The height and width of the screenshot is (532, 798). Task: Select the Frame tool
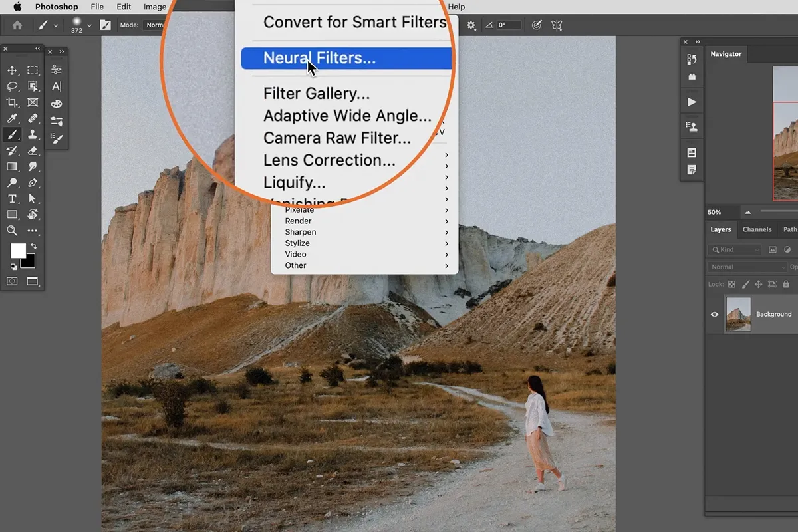[x=33, y=102]
